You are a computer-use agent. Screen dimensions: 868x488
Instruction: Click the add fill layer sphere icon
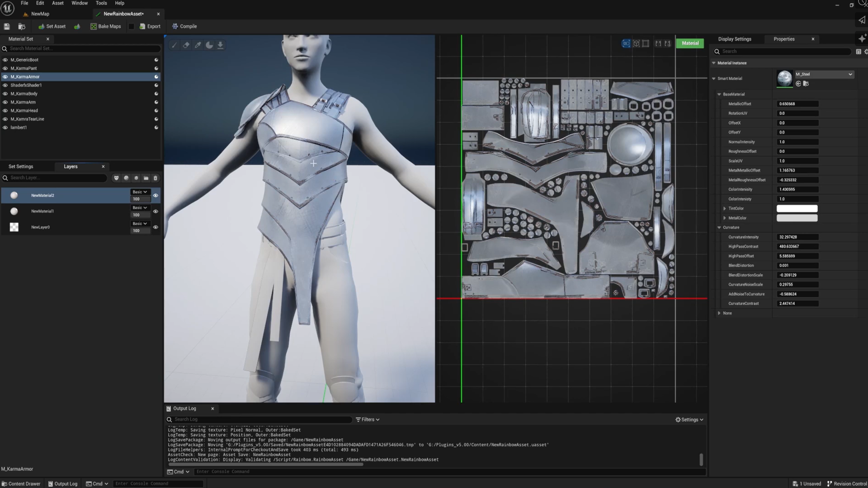tap(126, 178)
